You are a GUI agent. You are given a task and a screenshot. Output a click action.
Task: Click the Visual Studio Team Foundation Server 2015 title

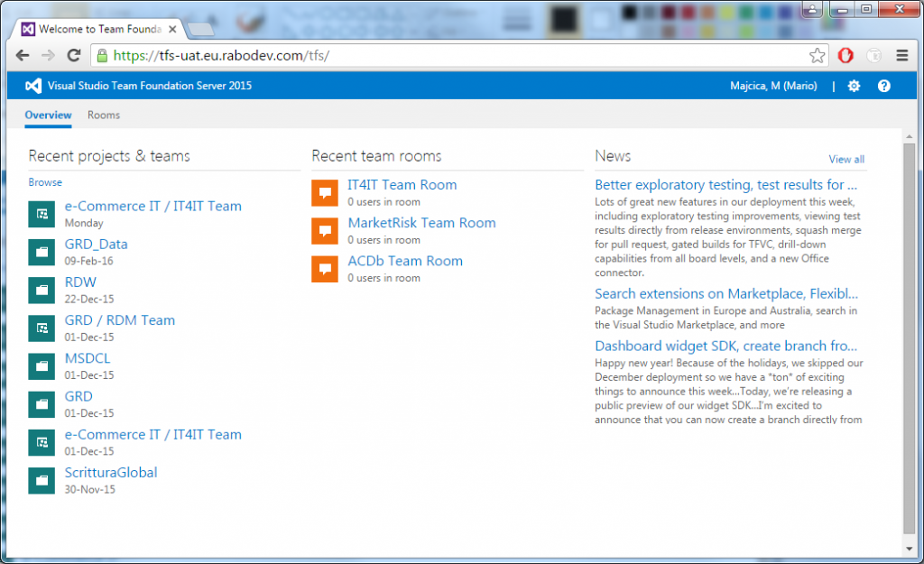coord(150,86)
